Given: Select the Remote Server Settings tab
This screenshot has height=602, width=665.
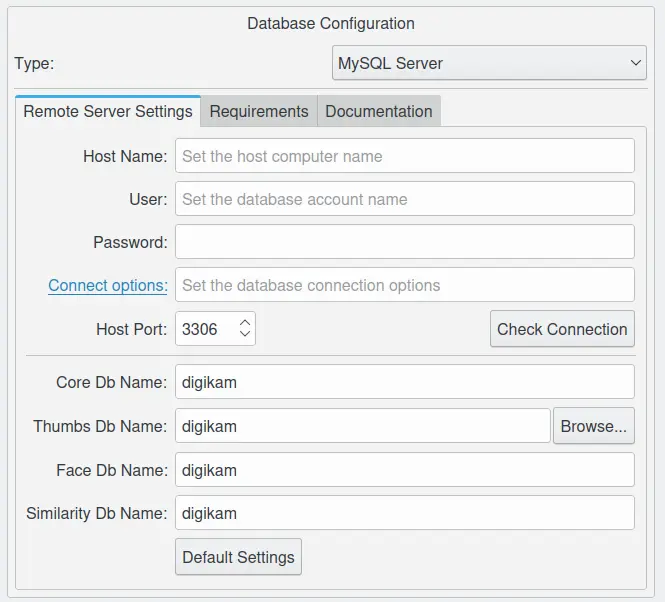Looking at the screenshot, I should [x=108, y=111].
